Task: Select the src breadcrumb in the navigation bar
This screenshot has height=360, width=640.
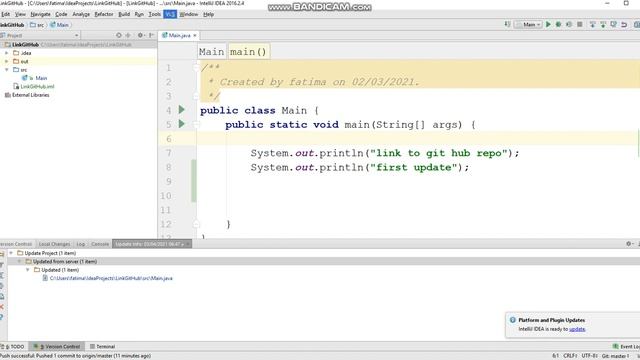Action: click(37, 25)
